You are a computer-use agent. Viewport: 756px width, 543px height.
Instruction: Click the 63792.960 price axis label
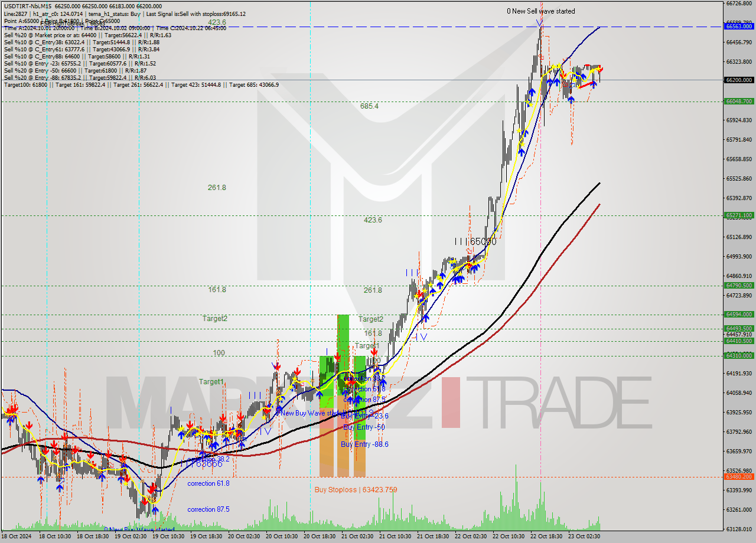739,432
